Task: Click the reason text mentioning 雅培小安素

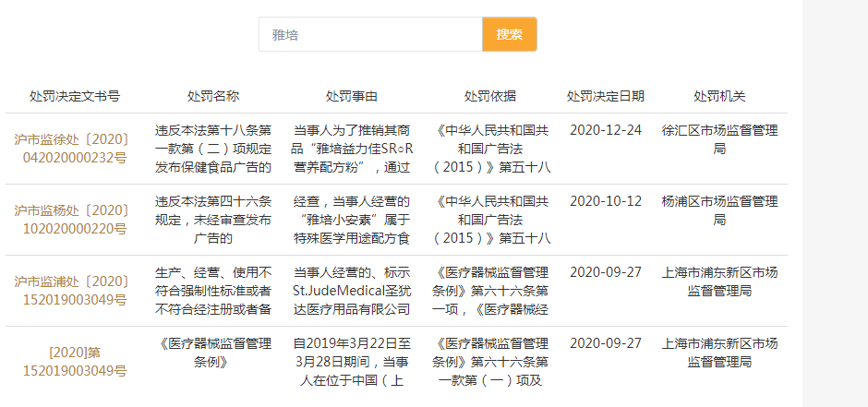Action: tap(352, 219)
